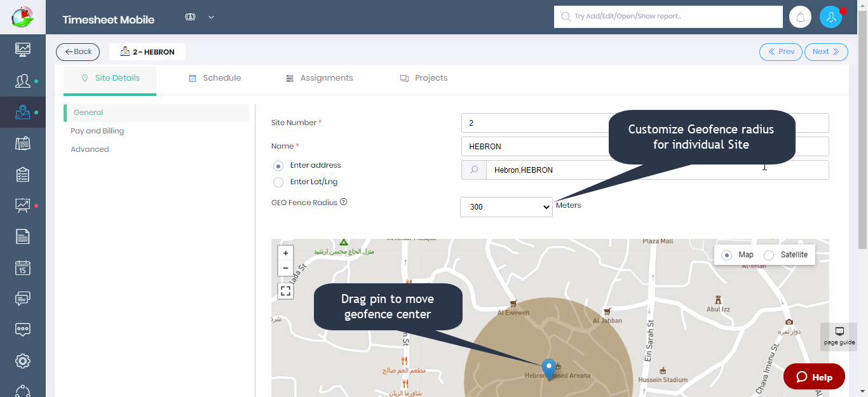This screenshot has width=868, height=397.
Task: Switch to the Projects tab
Action: 424,78
